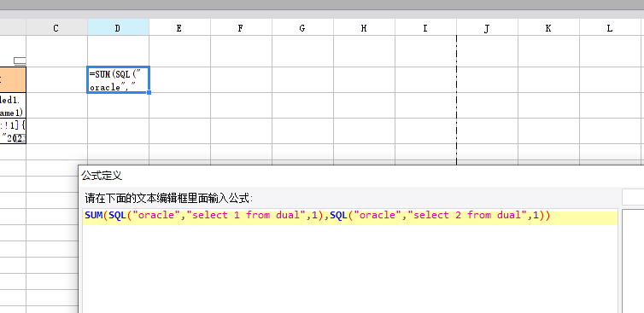This screenshot has width=644, height=313.
Task: Select column K header
Action: 548,27
